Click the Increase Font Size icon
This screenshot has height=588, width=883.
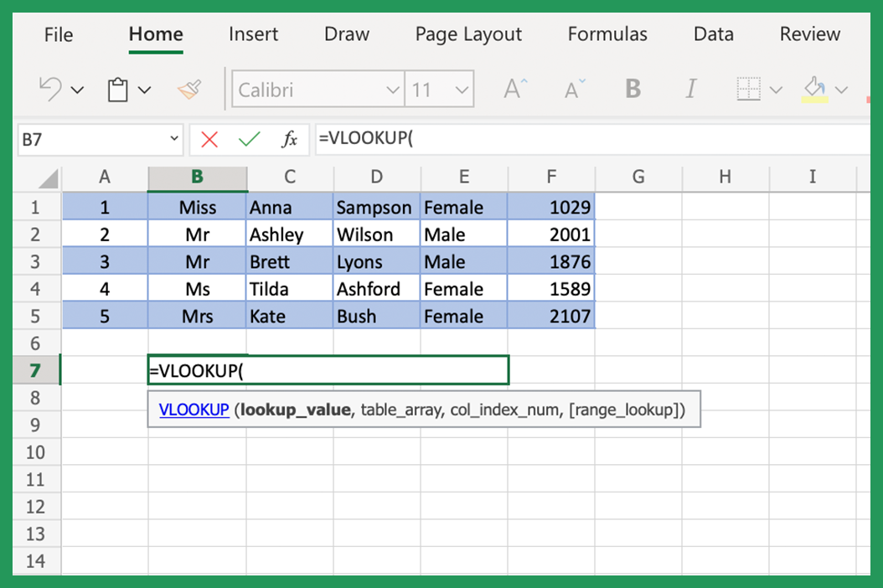click(514, 86)
